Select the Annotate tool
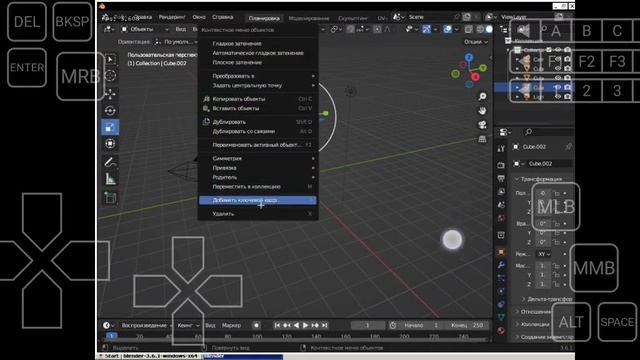 click(x=110, y=162)
